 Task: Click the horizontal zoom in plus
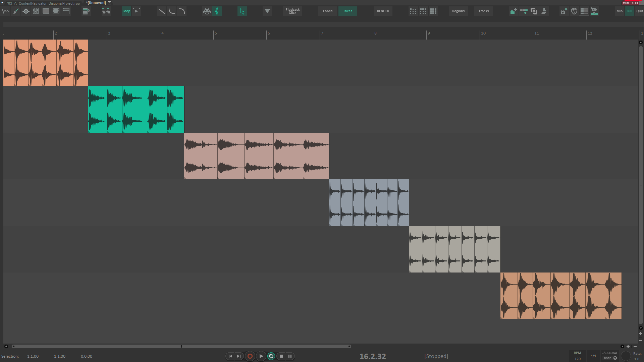628,346
